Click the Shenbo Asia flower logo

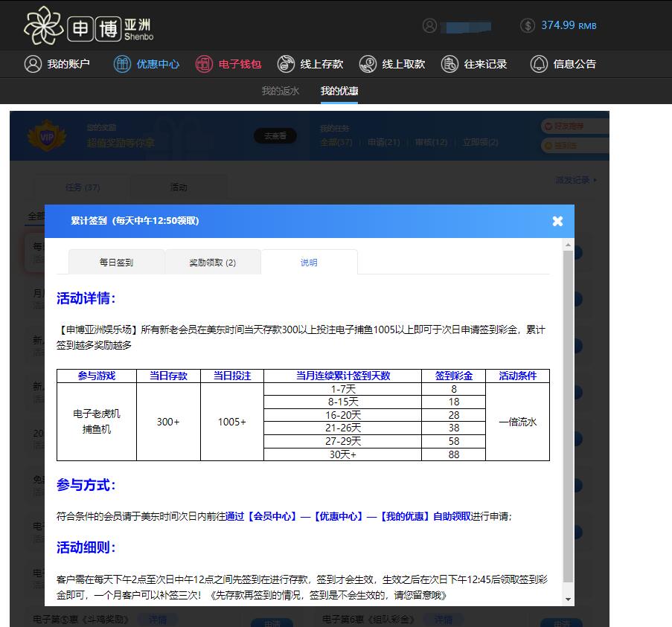pyautogui.click(x=44, y=26)
